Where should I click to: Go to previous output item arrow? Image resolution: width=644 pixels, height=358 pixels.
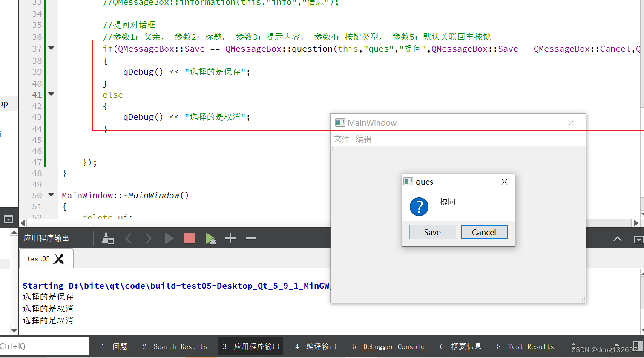[128, 238]
